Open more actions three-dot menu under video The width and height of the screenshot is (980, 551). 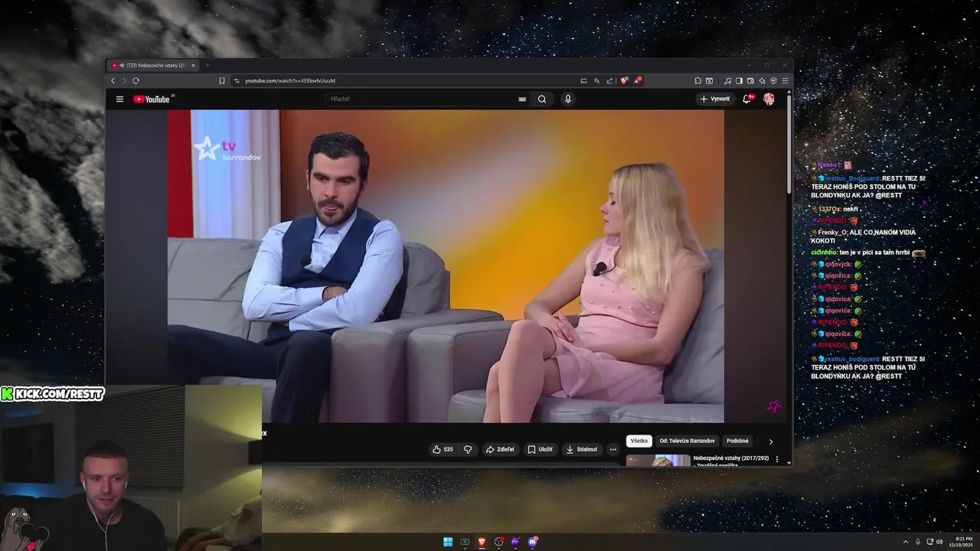(x=612, y=449)
